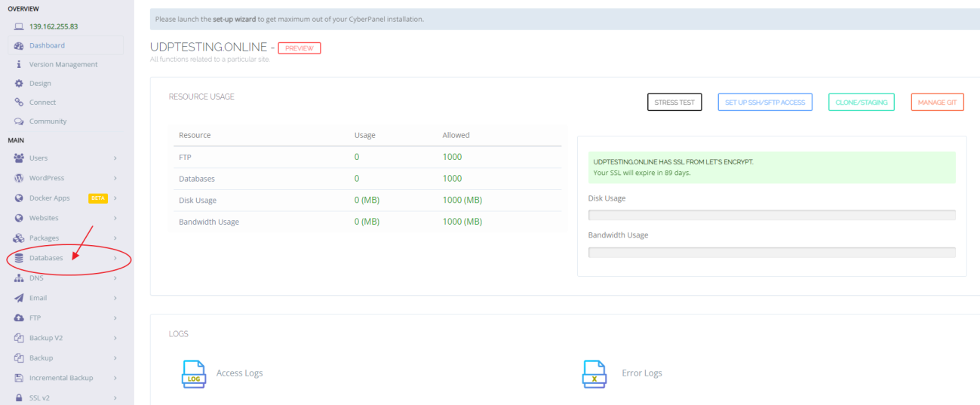
Task: Click the Docker Apps globe icon
Action: [19, 198]
